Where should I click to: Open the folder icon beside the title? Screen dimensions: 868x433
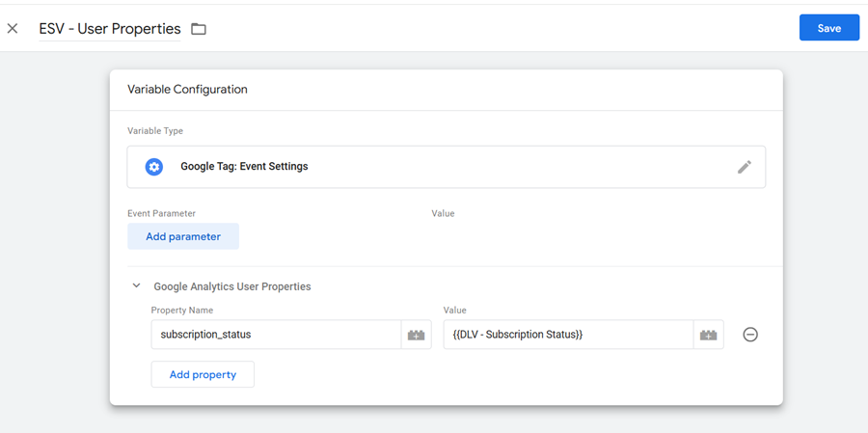click(x=199, y=29)
